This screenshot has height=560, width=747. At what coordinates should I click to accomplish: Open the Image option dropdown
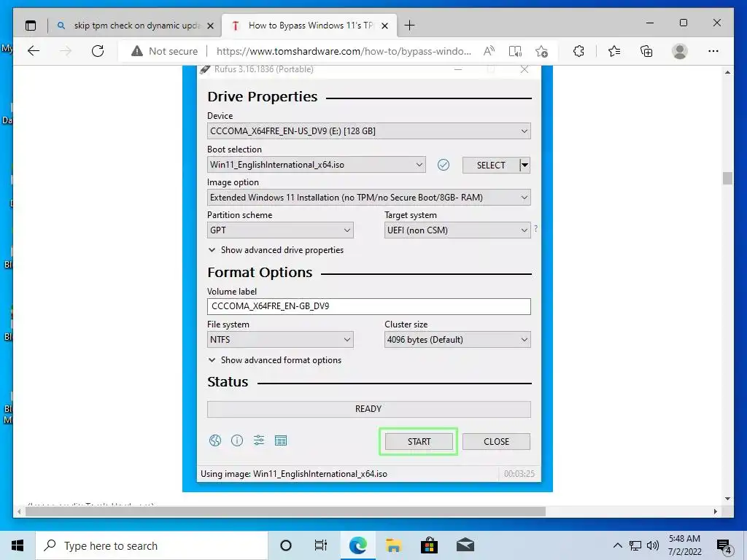coord(368,197)
